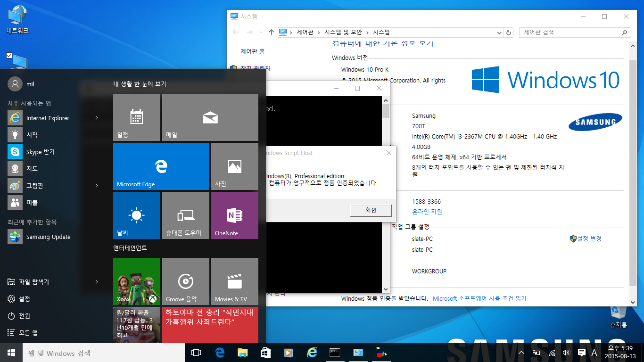The width and height of the screenshot is (644, 362).
Task: Expand 파일 탐색기 jump list arrow
Action: pyautogui.click(x=97, y=282)
